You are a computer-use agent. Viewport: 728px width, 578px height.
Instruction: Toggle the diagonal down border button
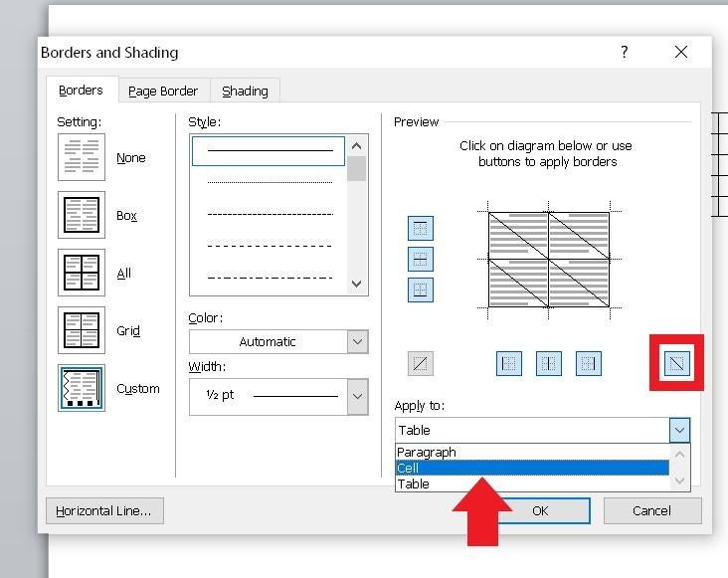coord(677,363)
